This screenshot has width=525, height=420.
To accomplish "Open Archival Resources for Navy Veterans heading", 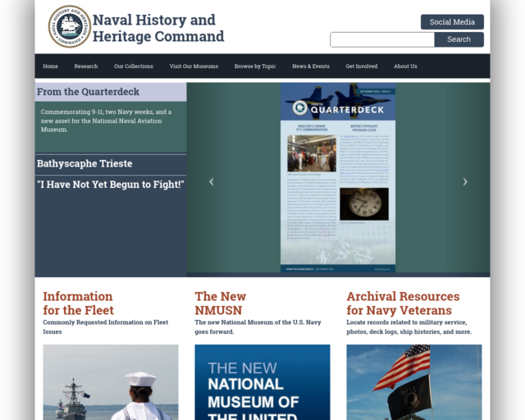I will pyautogui.click(x=403, y=304).
